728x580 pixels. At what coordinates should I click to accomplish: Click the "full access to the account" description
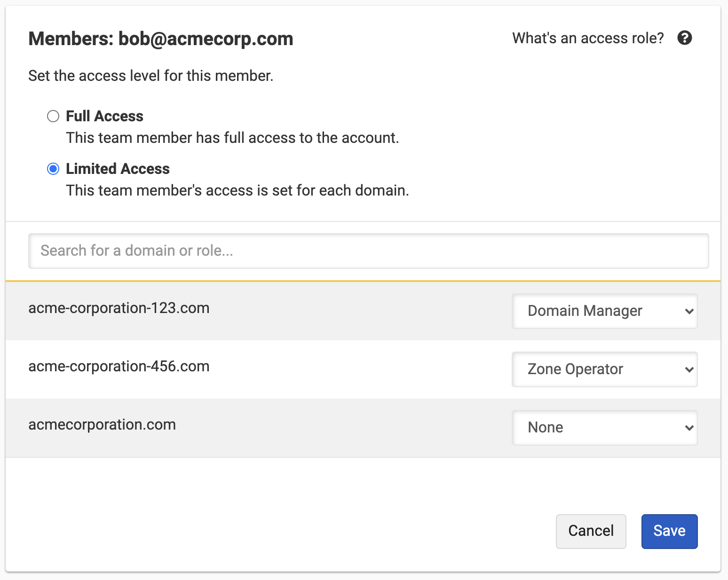232,138
